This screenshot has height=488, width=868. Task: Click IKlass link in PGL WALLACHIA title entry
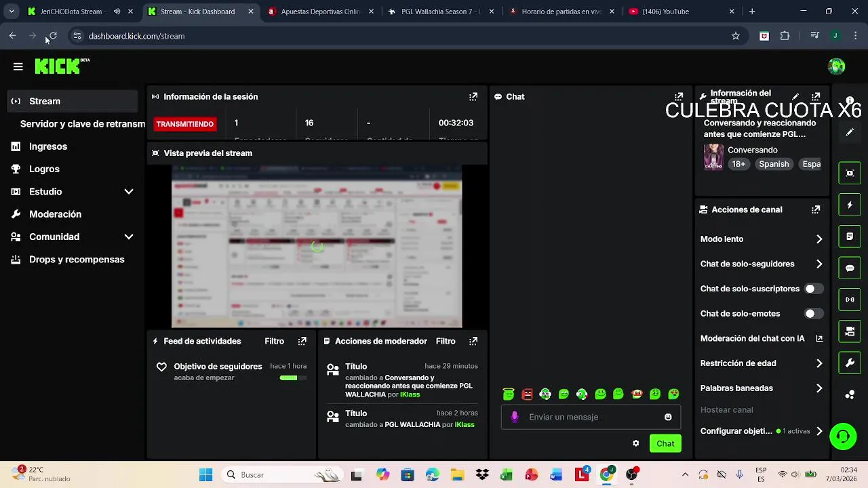(x=465, y=425)
